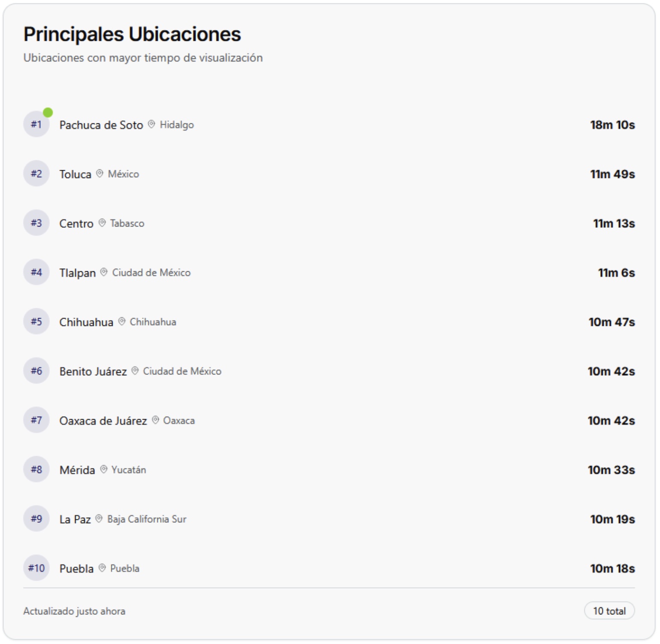Click the 10 total counter badge

pos(608,610)
